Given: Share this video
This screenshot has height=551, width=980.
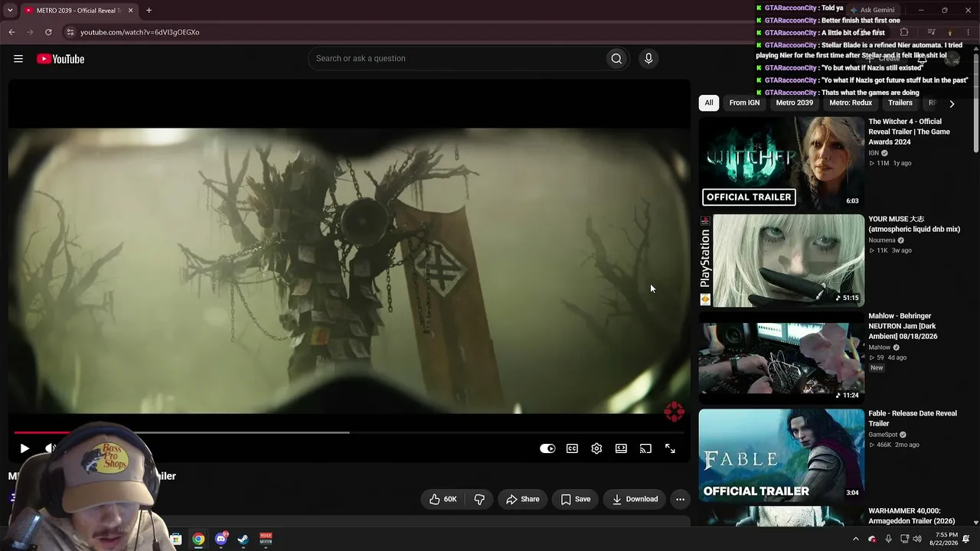Looking at the screenshot, I should [x=523, y=499].
